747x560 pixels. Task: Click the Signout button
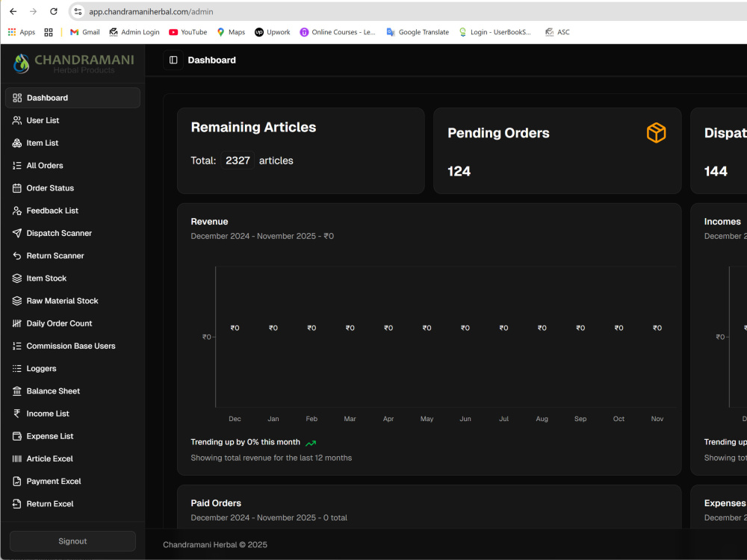coord(72,541)
